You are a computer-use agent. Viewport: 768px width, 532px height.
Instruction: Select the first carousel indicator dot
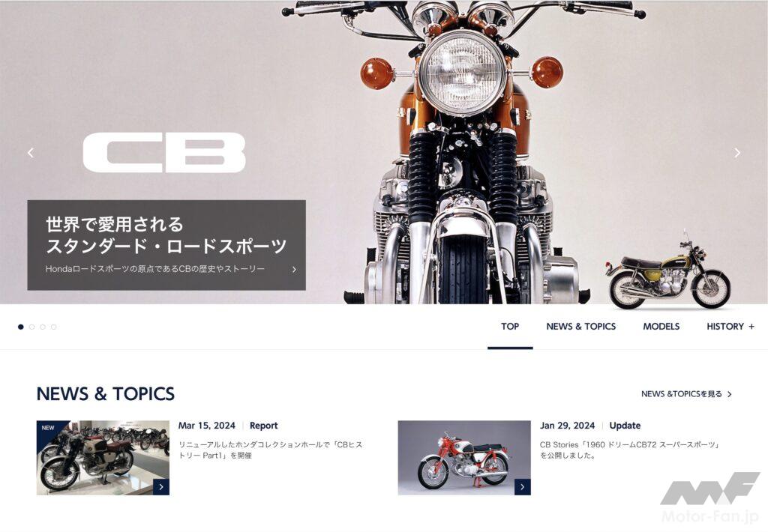pyautogui.click(x=20, y=327)
